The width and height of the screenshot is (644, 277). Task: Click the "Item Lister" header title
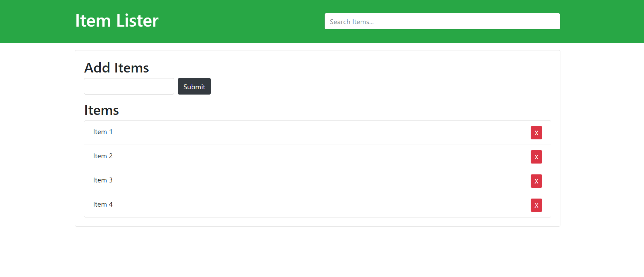click(117, 21)
